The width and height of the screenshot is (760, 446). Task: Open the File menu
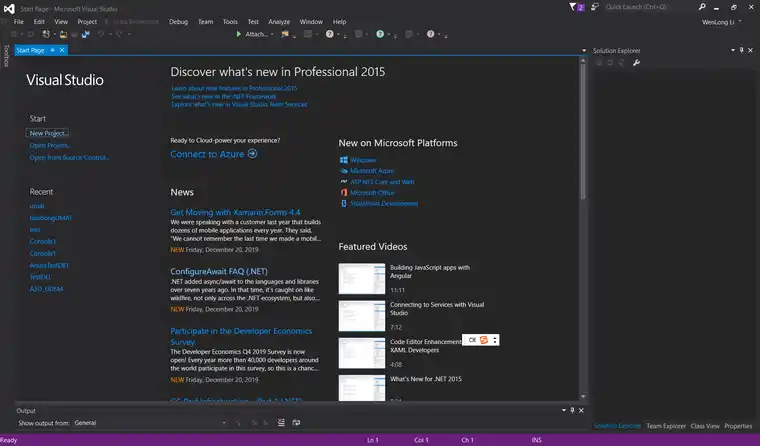click(18, 22)
